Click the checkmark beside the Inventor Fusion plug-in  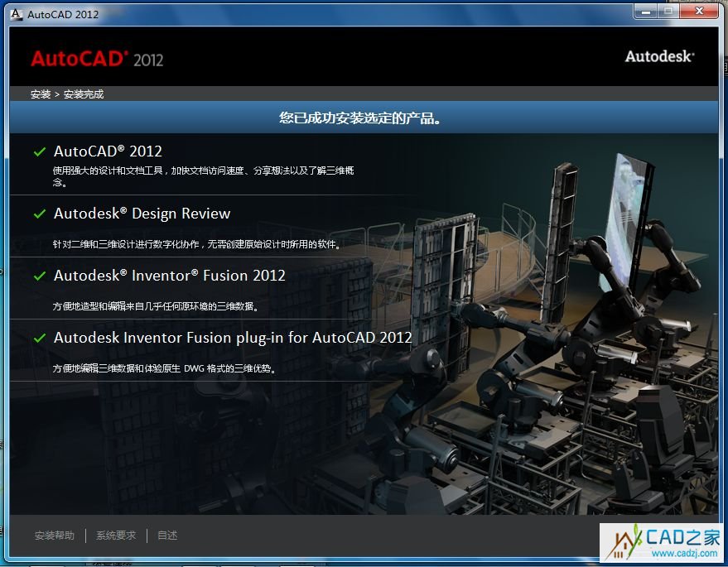pos(39,338)
